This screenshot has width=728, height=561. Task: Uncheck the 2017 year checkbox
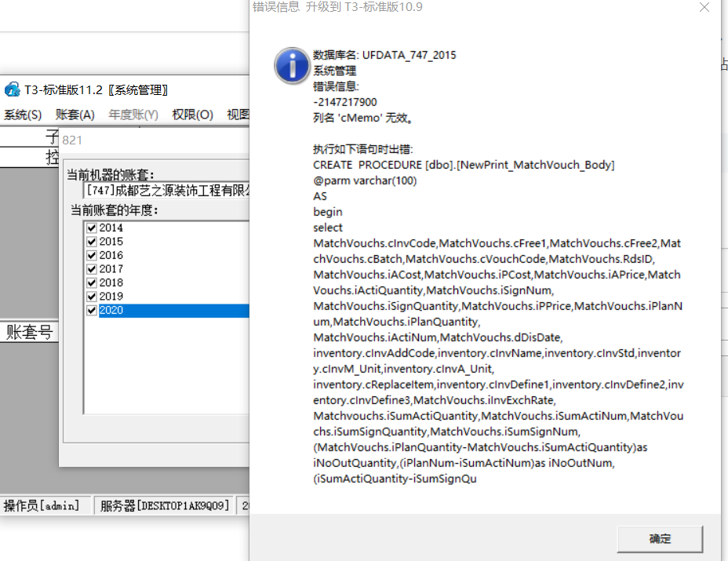[x=92, y=269]
